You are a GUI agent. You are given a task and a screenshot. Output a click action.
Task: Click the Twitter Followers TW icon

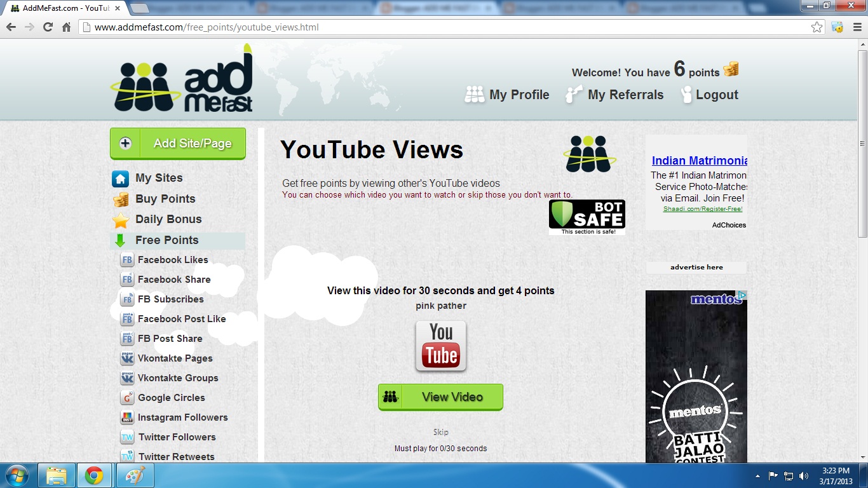pos(127,437)
